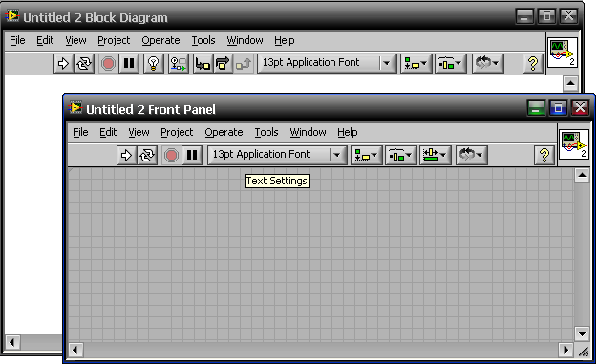Viewport: 598px width, 364px height.
Task: Click Run arrow in Front Panel toolbar
Action: pyautogui.click(x=126, y=156)
